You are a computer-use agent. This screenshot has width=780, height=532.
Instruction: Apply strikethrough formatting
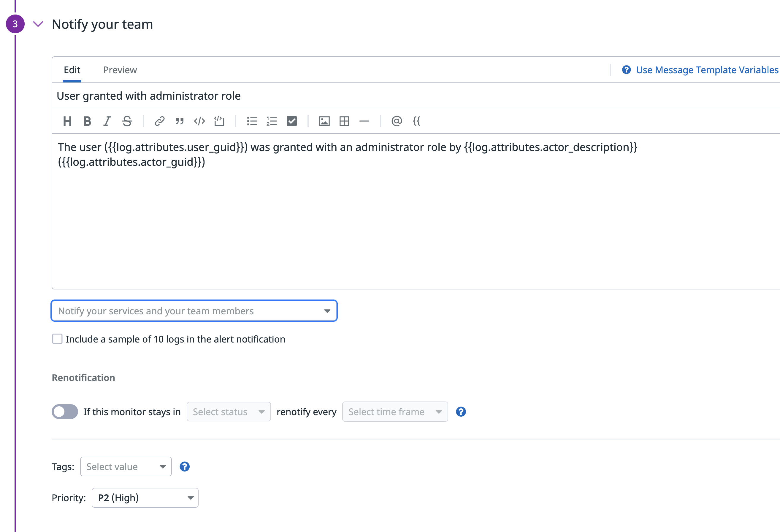pos(127,121)
